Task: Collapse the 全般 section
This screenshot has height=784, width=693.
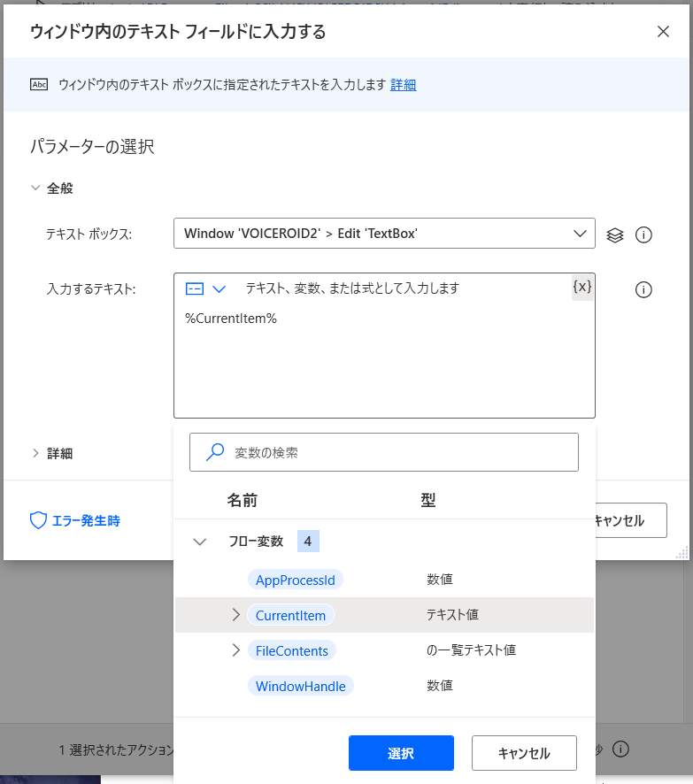Action: [x=35, y=188]
